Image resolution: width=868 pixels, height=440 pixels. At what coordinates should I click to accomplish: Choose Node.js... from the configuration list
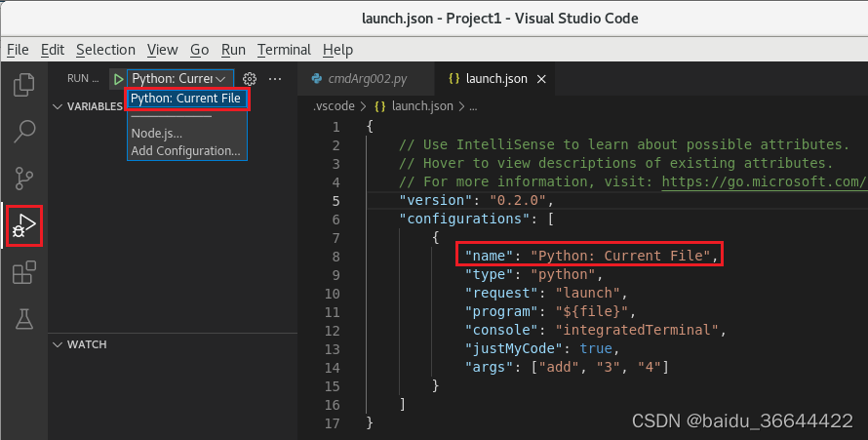(157, 134)
